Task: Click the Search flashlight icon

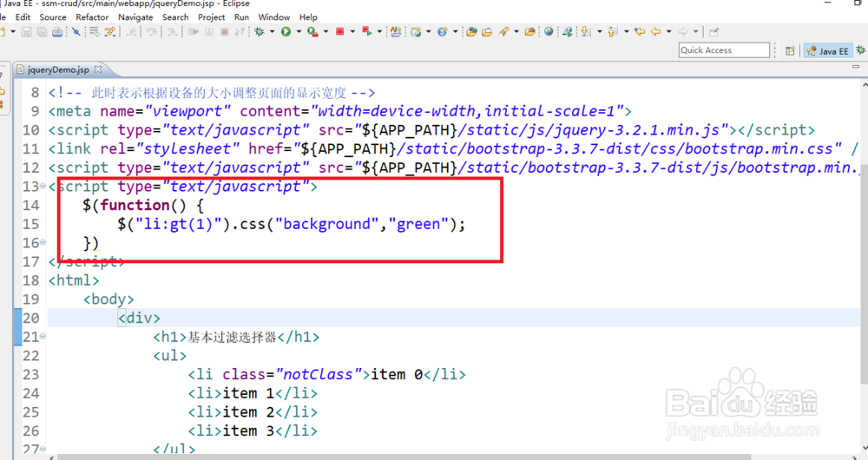Action: pos(503,32)
